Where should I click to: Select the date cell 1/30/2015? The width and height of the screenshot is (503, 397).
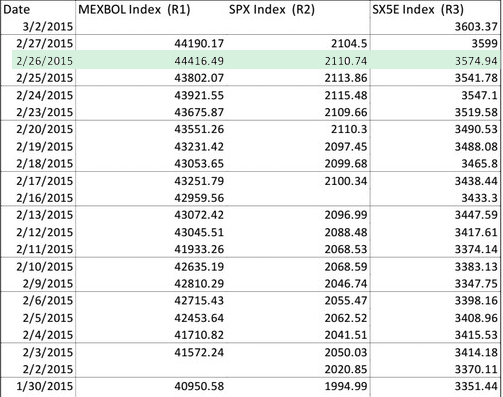coord(44,386)
